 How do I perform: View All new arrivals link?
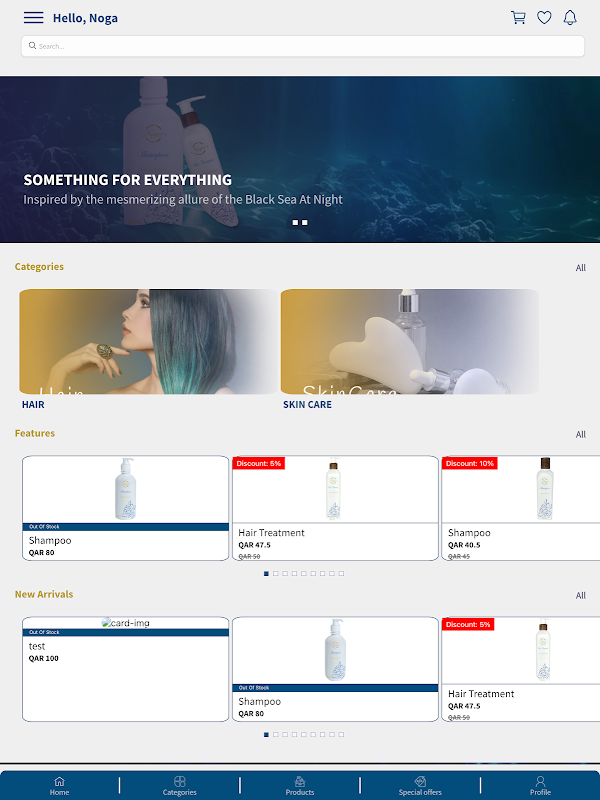click(x=581, y=595)
